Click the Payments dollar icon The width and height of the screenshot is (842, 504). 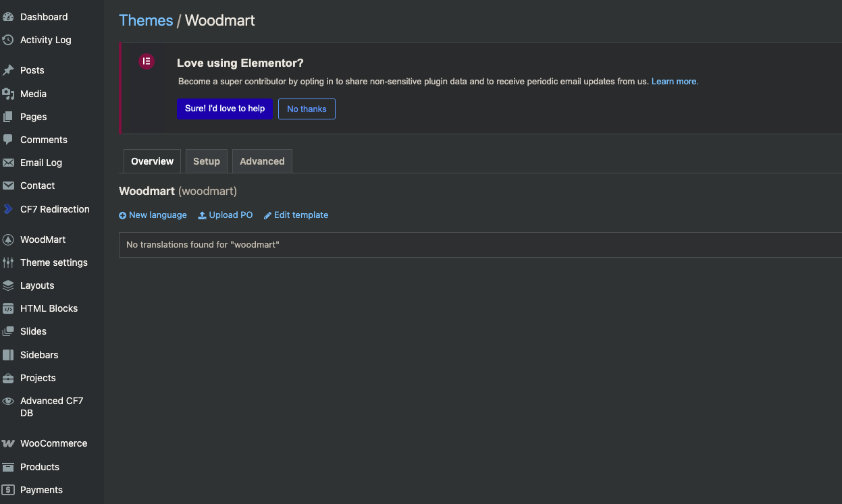coord(8,490)
